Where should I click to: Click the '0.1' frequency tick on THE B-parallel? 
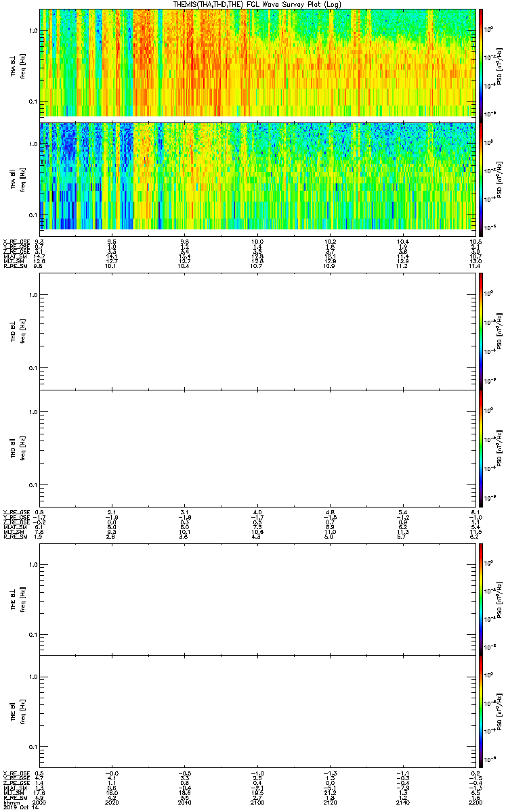33,746
